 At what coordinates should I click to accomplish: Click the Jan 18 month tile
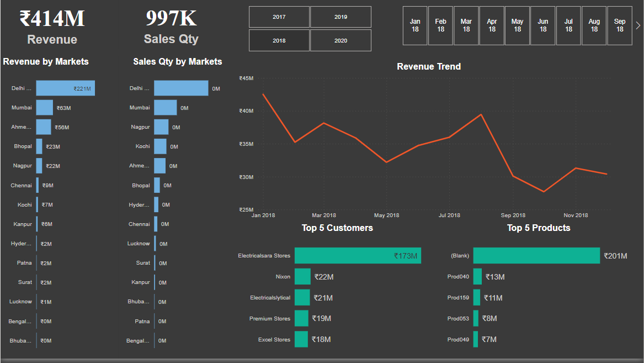(414, 25)
